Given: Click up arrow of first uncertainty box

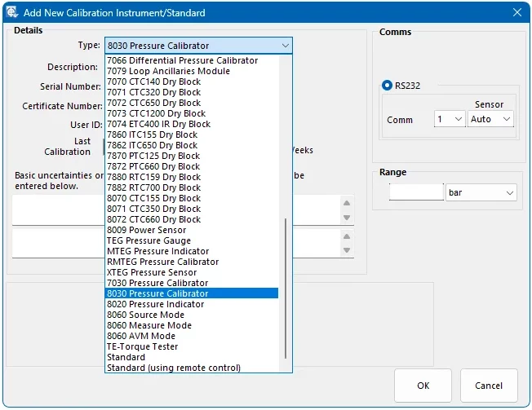Looking at the screenshot, I should 347,203.
